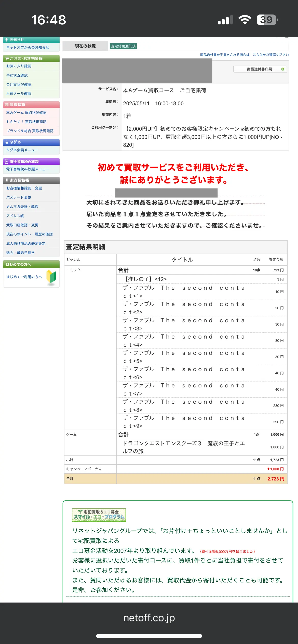Open 予約状況確認 in sidebar

point(17,76)
